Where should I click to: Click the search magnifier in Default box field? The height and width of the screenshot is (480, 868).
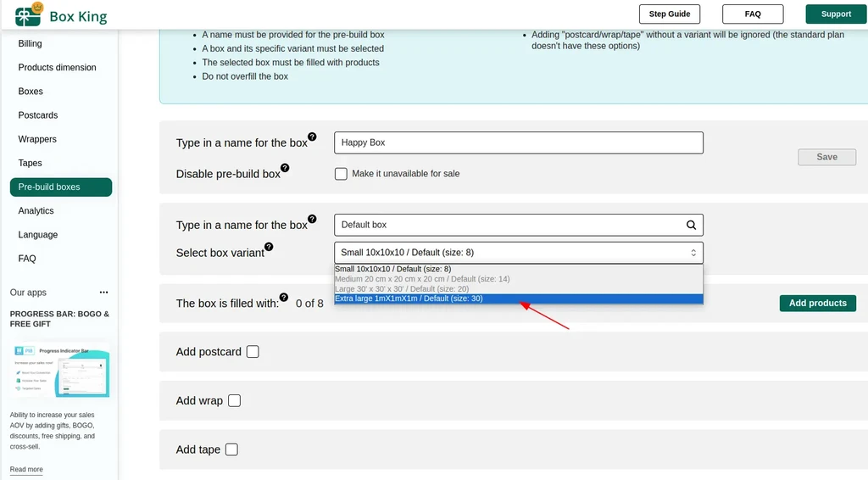coord(691,225)
